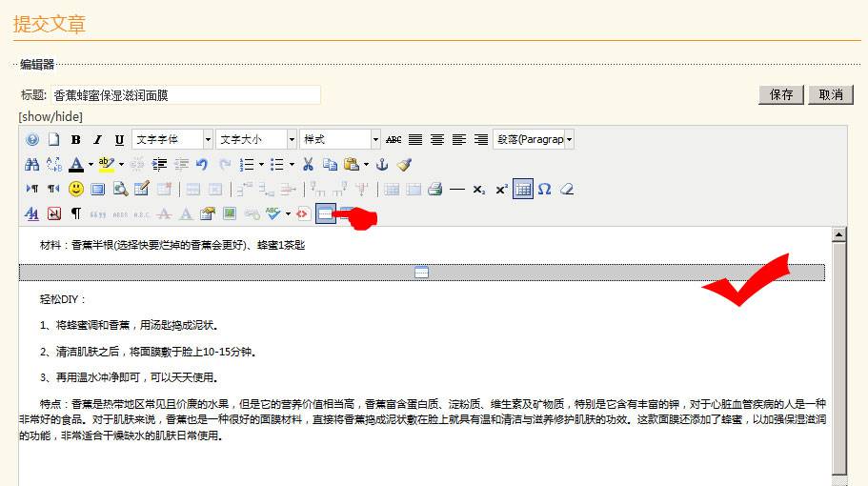Screen dimensions: 868x486
Task: Open the insert image dialog
Action: tap(230, 213)
